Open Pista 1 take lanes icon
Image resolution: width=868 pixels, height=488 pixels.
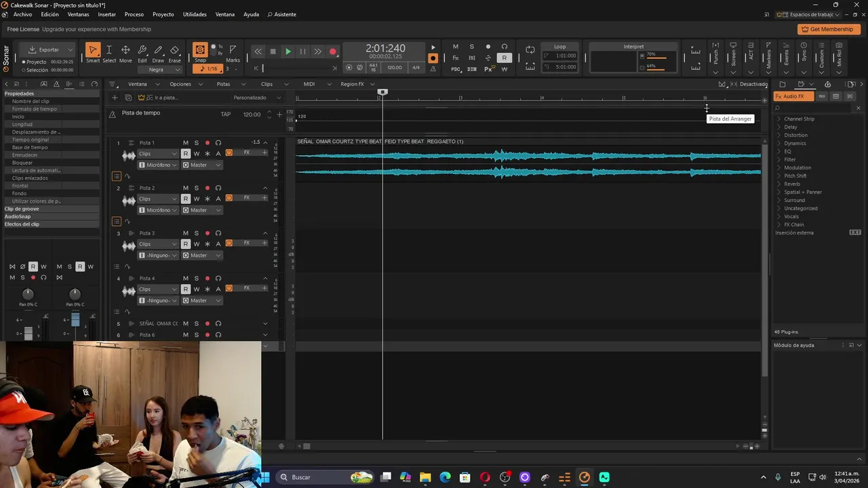click(x=117, y=176)
